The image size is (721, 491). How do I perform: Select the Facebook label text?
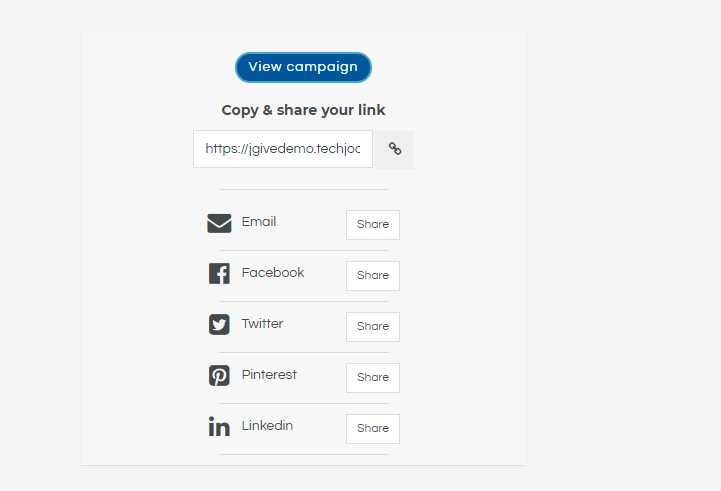273,273
